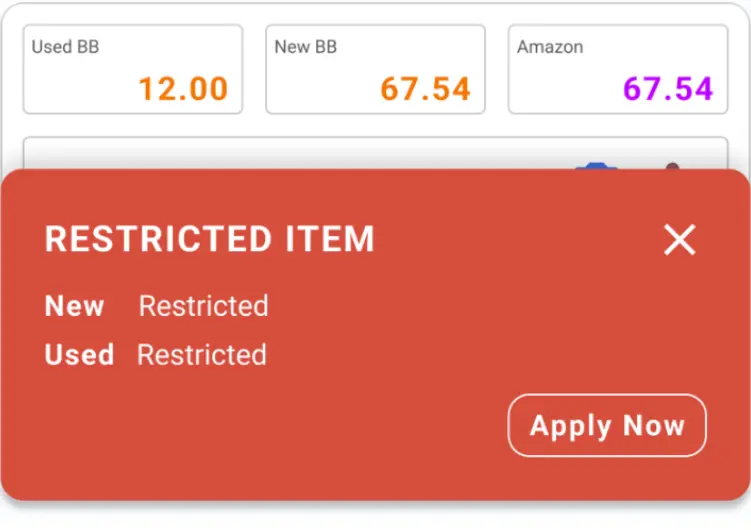Click the wide panel behind the alert
The height and width of the screenshot is (530, 751).
coord(300,153)
